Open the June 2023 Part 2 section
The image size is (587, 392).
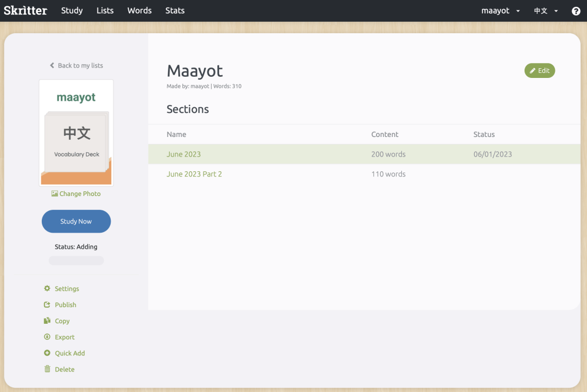click(194, 174)
